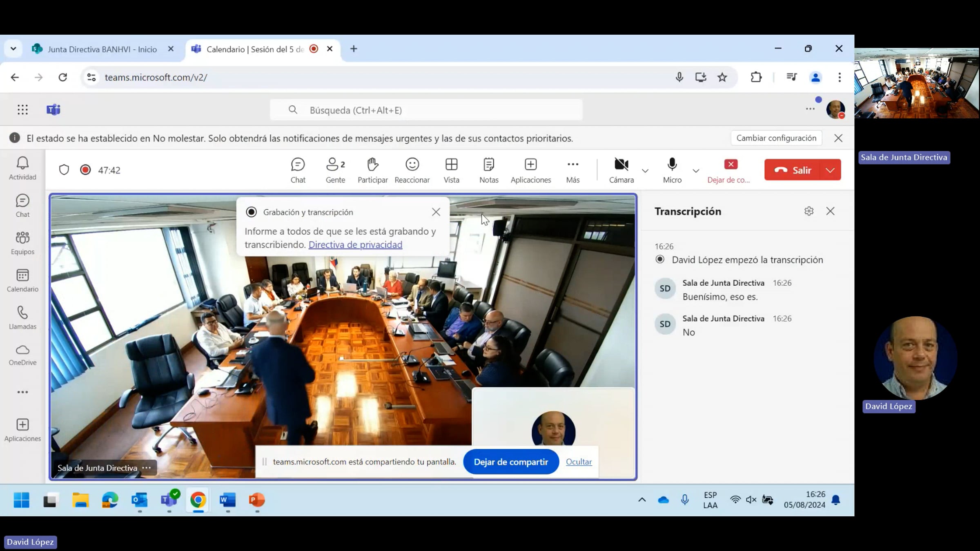Open Calendario in the sidebar

22,280
